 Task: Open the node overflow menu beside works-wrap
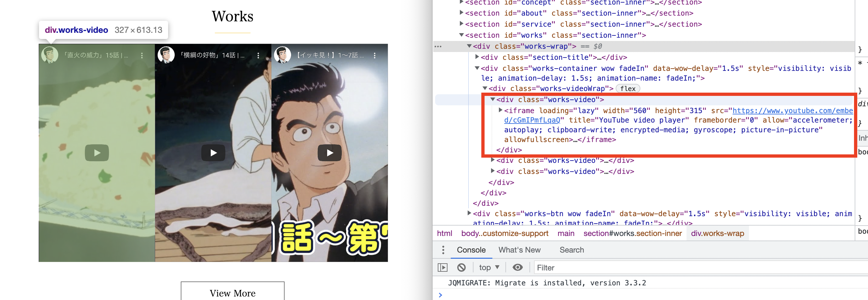pos(438,46)
